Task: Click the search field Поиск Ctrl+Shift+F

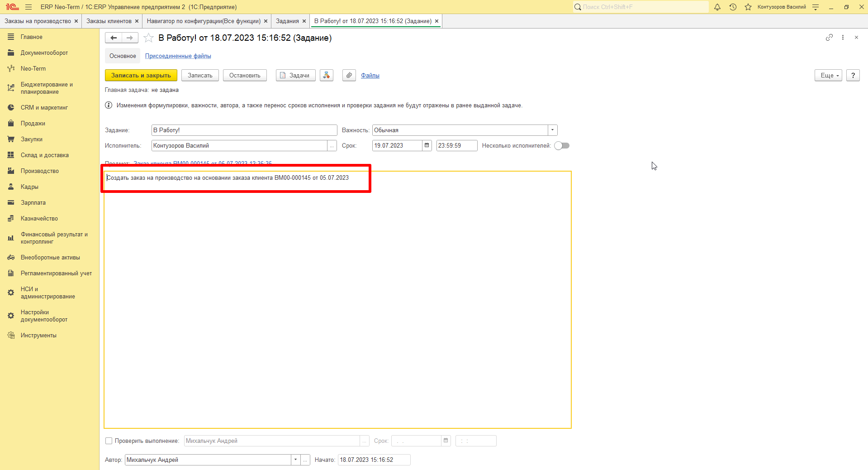Action: click(x=640, y=7)
